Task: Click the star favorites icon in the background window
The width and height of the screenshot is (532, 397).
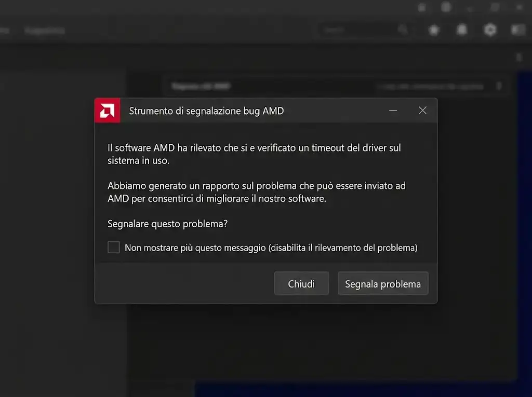Action: pos(434,30)
